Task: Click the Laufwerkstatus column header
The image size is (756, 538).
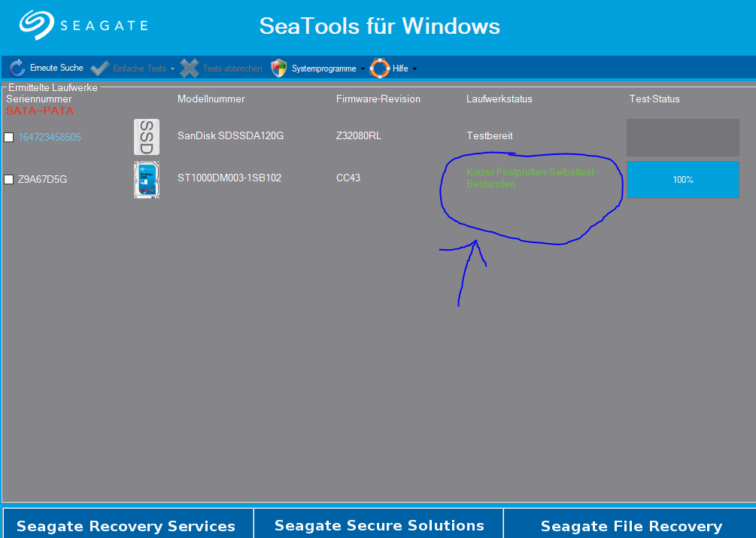Action: pyautogui.click(x=499, y=99)
